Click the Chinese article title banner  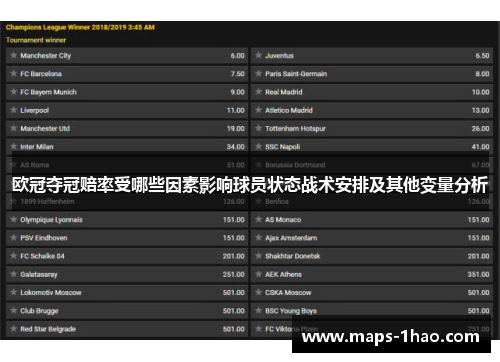[250, 185]
